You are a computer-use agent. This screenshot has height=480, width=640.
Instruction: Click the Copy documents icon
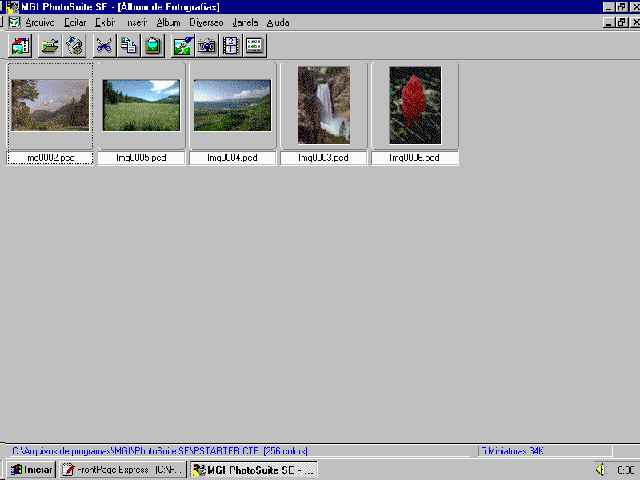(129, 45)
